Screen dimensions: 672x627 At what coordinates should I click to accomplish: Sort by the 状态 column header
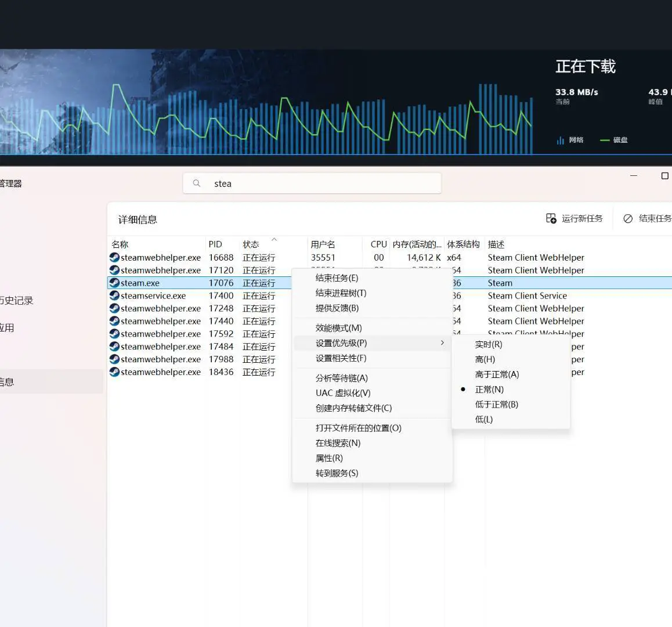(251, 244)
